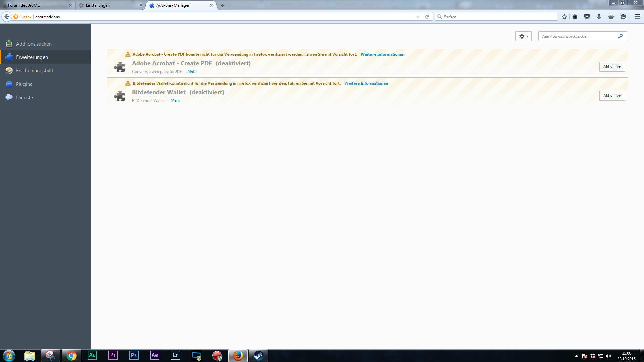Screen dimensions: 644x362
Task: Open Erscheinungsbild category
Action: click(x=45, y=71)
